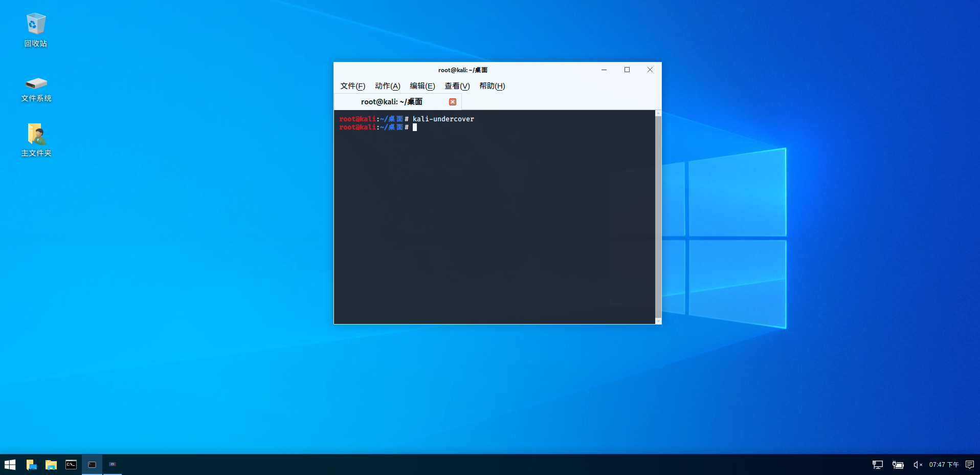The image size is (980, 475).
Task: Click the terminal scrollbar down arrow
Action: (x=658, y=321)
